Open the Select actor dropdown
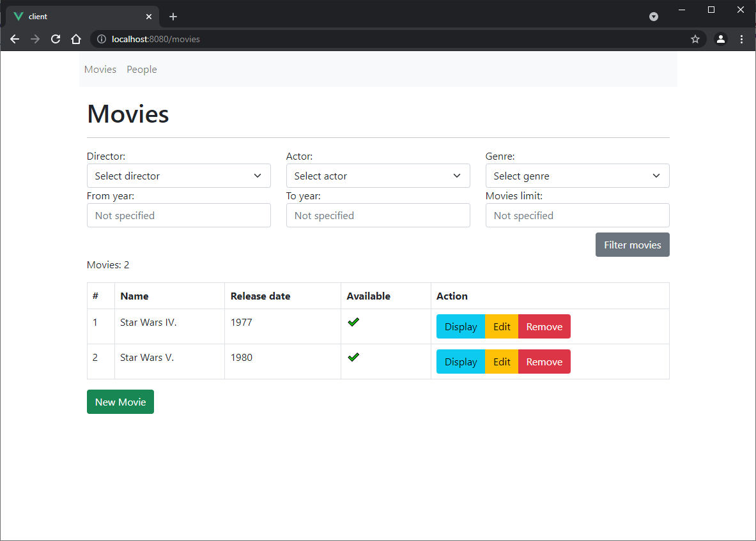 [378, 176]
